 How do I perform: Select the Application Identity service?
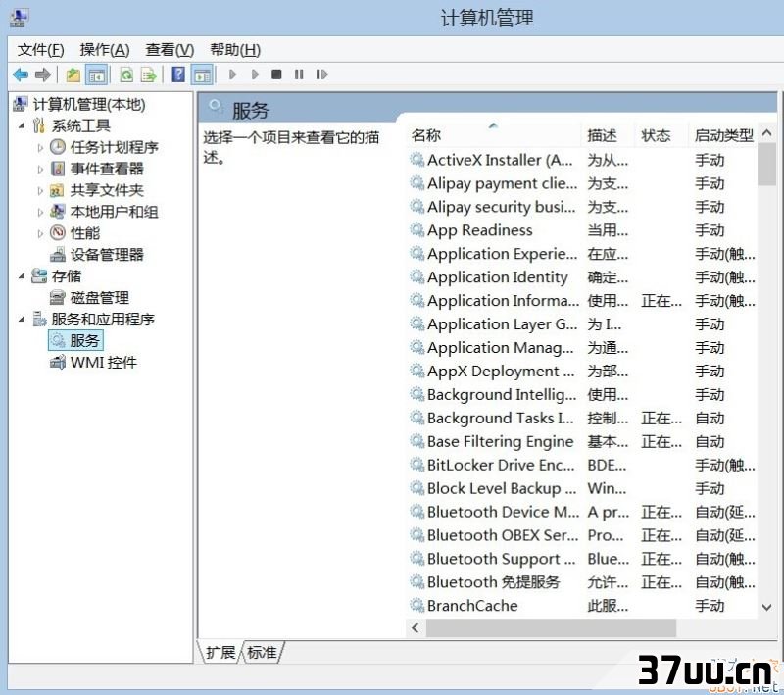582,277
